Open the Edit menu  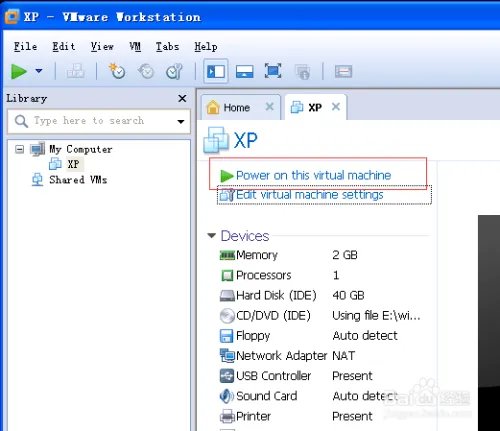coord(63,47)
